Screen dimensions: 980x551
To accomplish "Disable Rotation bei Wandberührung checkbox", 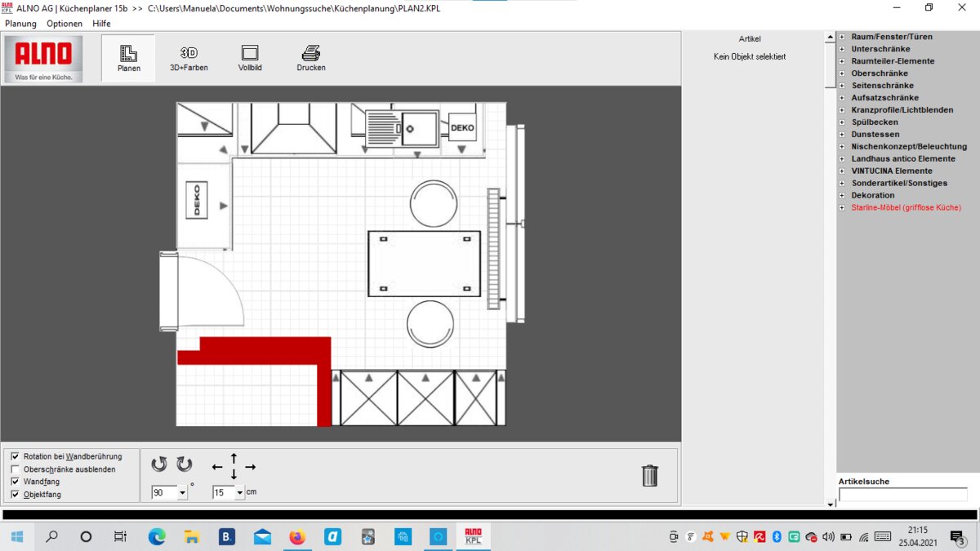I will pos(15,456).
